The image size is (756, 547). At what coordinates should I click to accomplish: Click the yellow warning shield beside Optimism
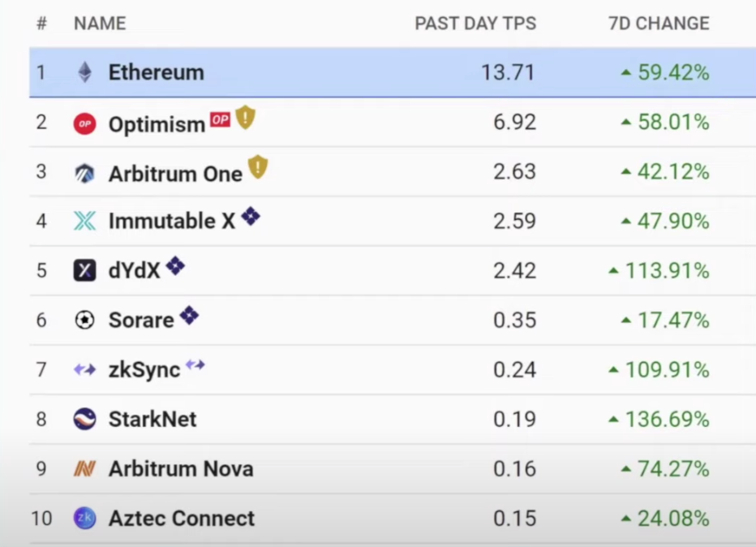point(245,118)
